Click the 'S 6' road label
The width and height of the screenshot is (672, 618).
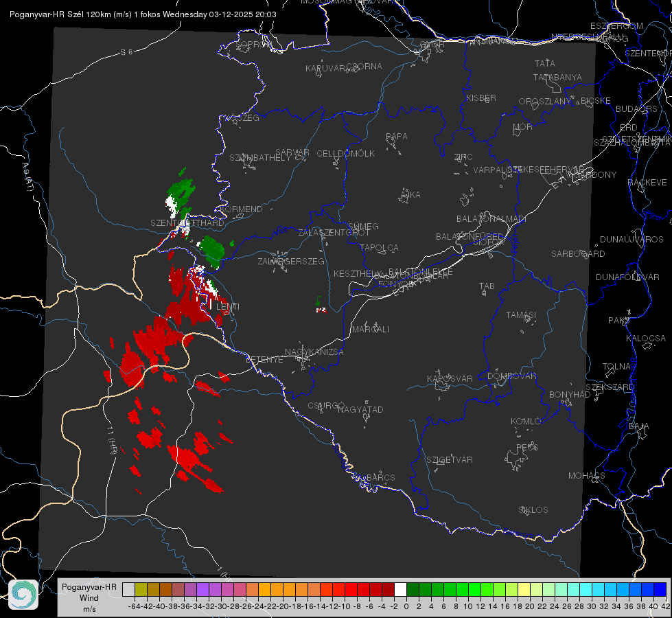click(x=126, y=52)
